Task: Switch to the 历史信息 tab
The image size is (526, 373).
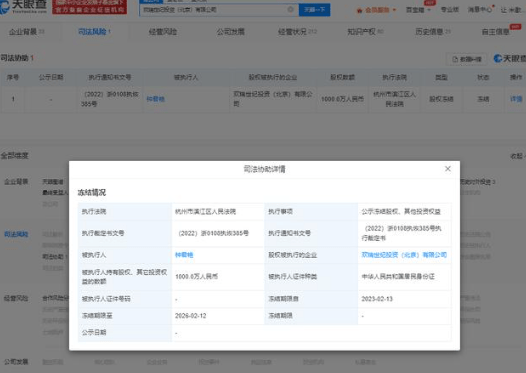Action: tap(433, 32)
